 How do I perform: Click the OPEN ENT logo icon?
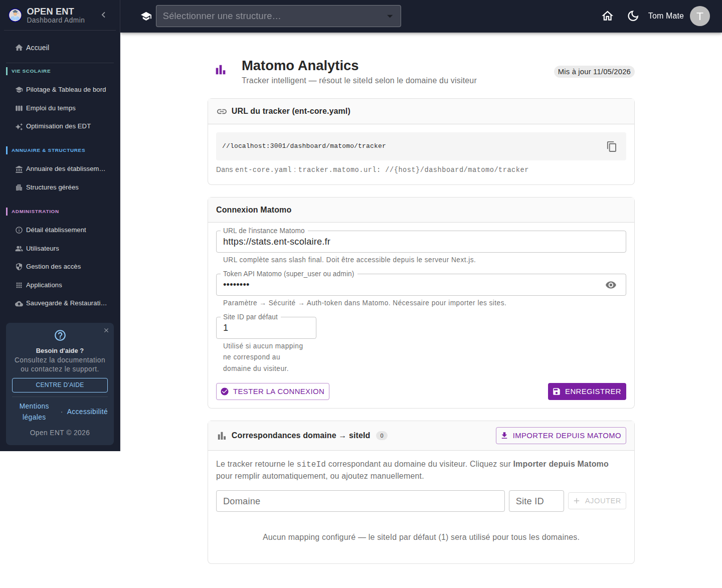pyautogui.click(x=16, y=16)
